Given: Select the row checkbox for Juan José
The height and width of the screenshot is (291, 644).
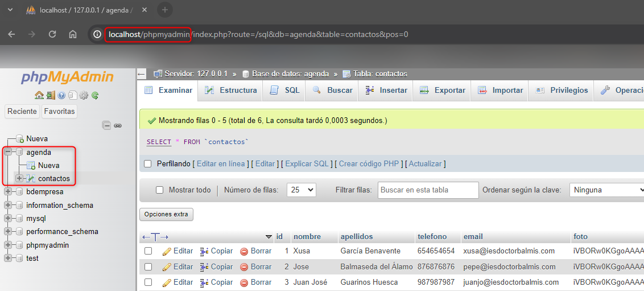Looking at the screenshot, I should pyautogui.click(x=148, y=282).
